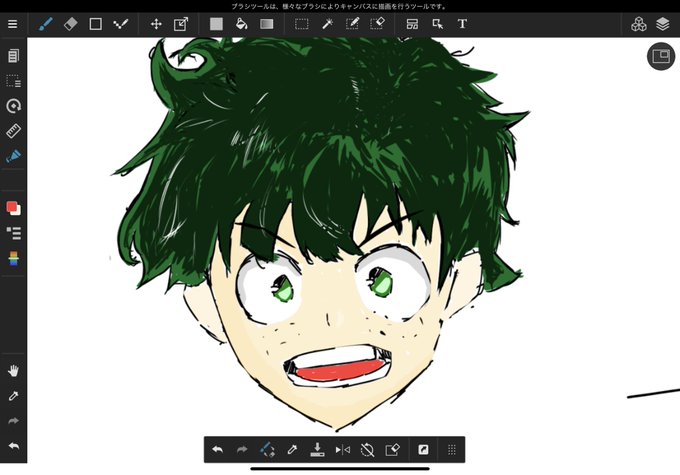Screen dimensions: 680x475
Task: Open the red foreground color swatch
Action: click(13, 208)
